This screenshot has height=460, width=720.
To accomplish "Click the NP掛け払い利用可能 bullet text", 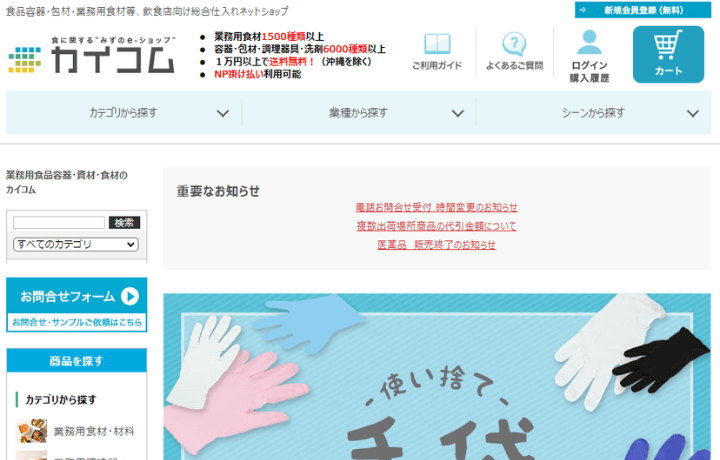I will click(258, 74).
